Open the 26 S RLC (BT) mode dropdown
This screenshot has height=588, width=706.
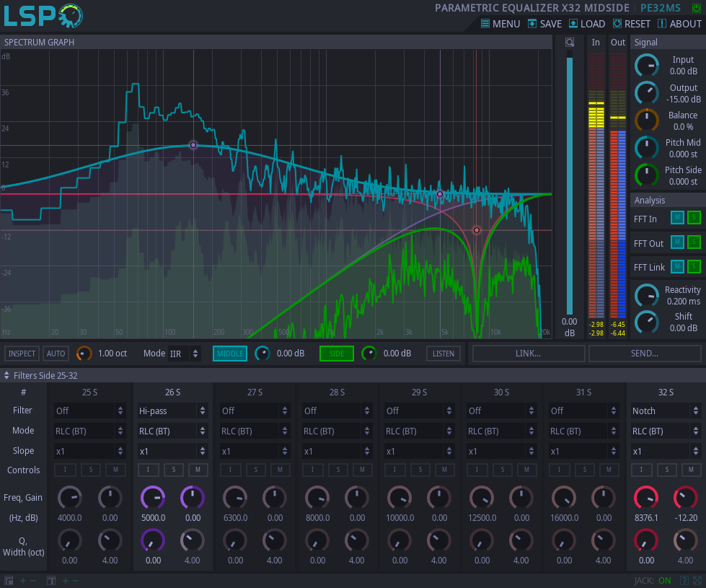pos(172,431)
